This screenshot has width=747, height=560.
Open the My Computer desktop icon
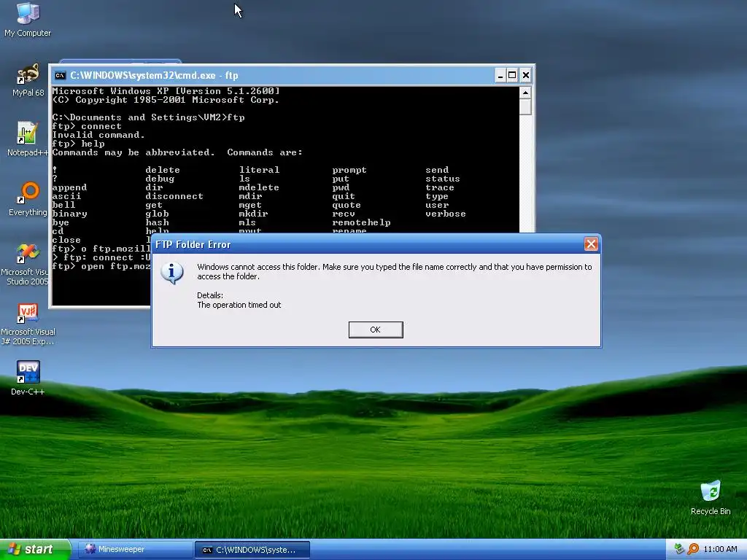tap(28, 19)
